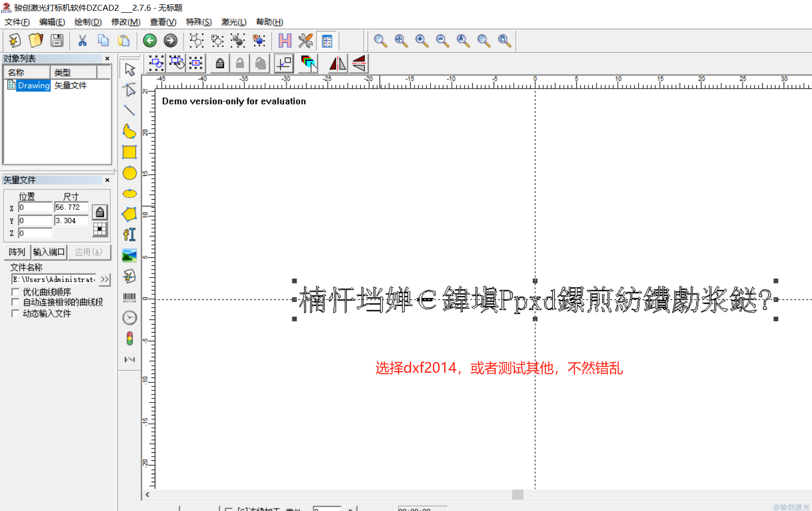The image size is (812, 511).
Task: Click the Z position input field
Action: [x=35, y=233]
